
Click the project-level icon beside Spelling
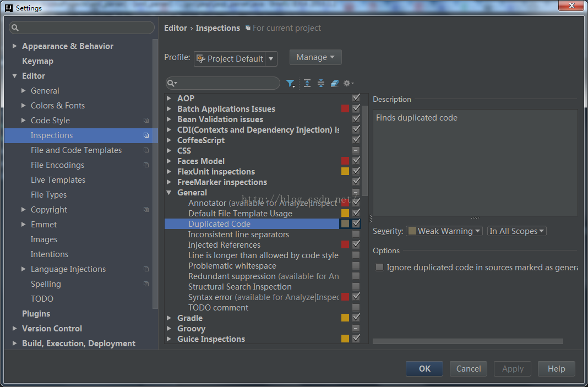click(x=146, y=284)
